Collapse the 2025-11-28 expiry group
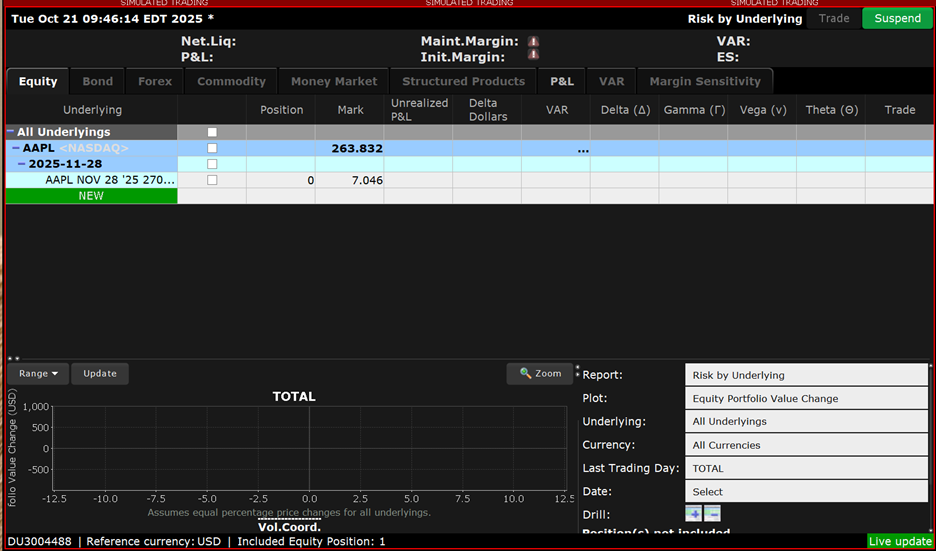This screenshot has width=936, height=551. click(x=22, y=164)
